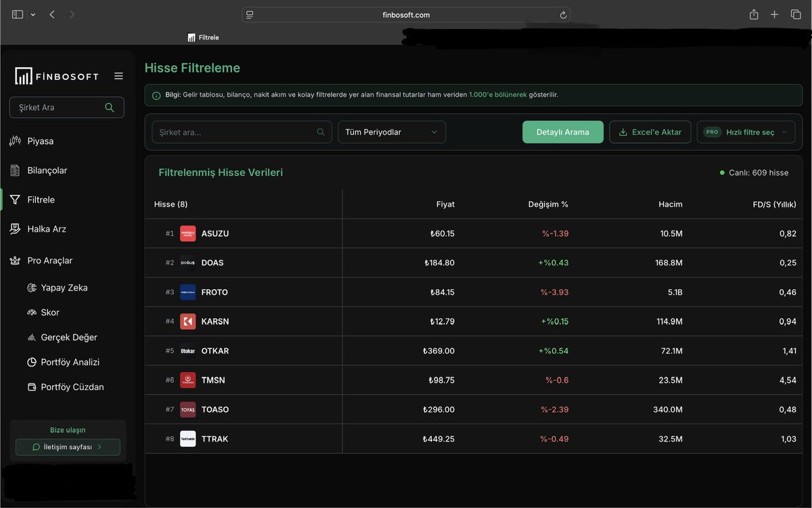
Task: Click the Şirket Ara sidebar search field
Action: pos(66,107)
